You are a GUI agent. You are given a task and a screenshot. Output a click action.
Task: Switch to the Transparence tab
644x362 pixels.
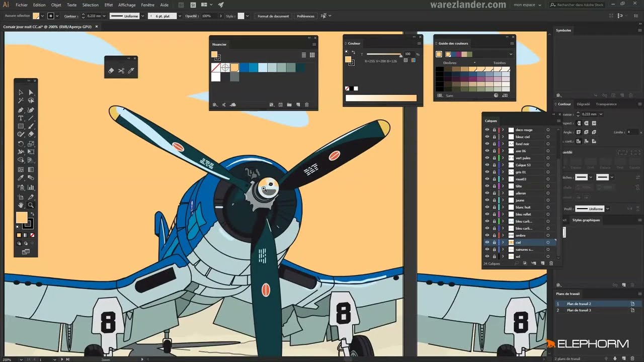(x=606, y=104)
